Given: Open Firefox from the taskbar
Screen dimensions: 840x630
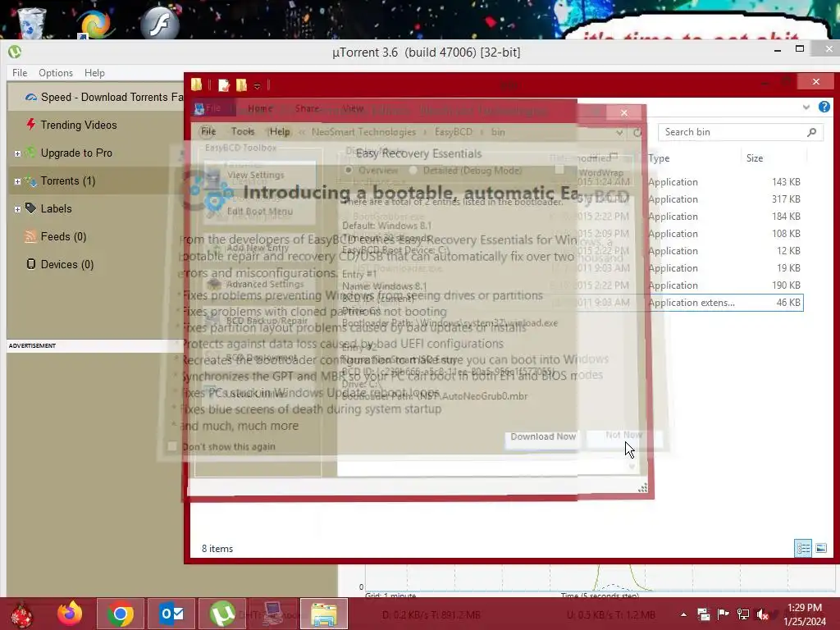Looking at the screenshot, I should point(71,614).
